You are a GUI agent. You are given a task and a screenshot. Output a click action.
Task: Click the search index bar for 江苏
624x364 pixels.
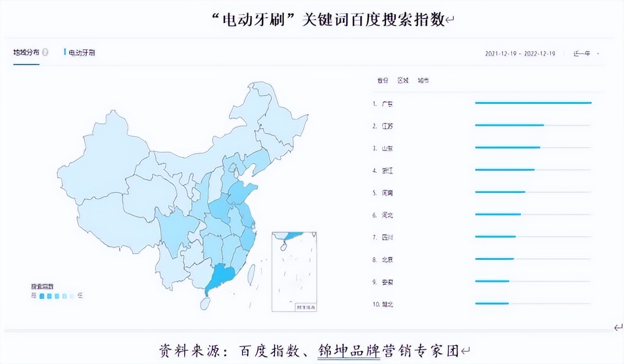(x=510, y=125)
